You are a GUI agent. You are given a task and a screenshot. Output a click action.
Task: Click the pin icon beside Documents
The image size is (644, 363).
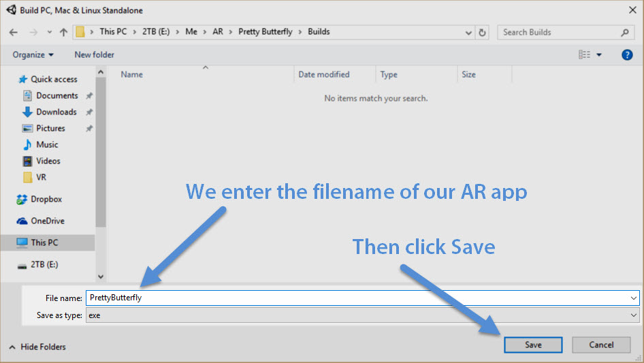coord(89,96)
